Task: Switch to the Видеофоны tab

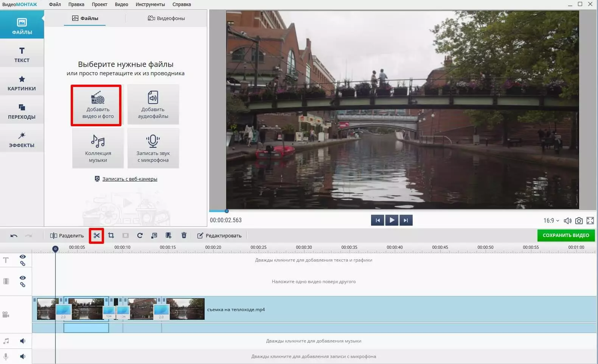Action: (166, 18)
